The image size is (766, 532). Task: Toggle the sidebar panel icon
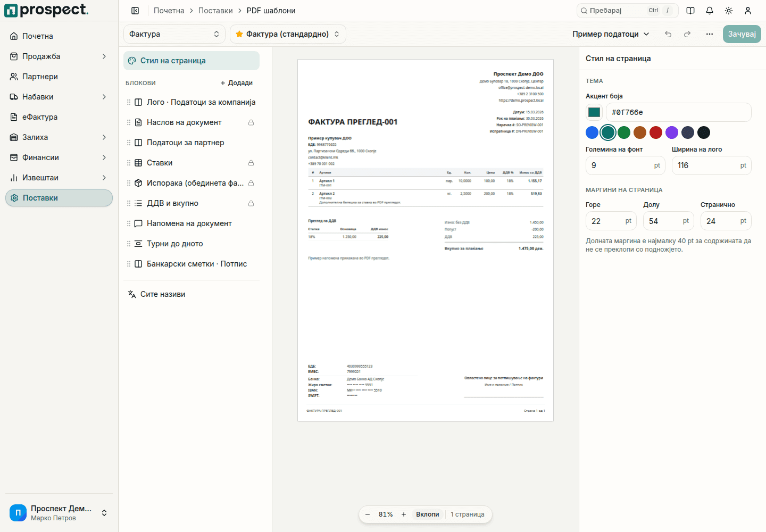tap(135, 11)
